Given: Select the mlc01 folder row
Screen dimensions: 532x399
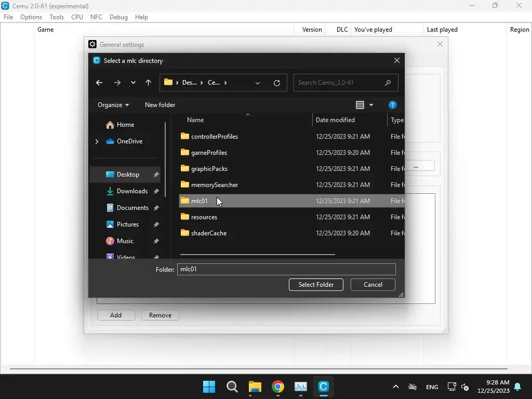Looking at the screenshot, I should click(x=292, y=201).
